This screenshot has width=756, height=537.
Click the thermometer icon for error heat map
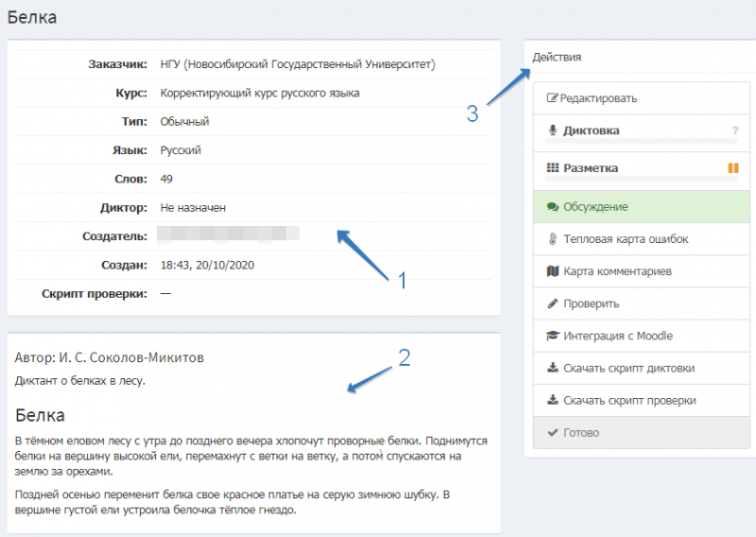tap(553, 239)
